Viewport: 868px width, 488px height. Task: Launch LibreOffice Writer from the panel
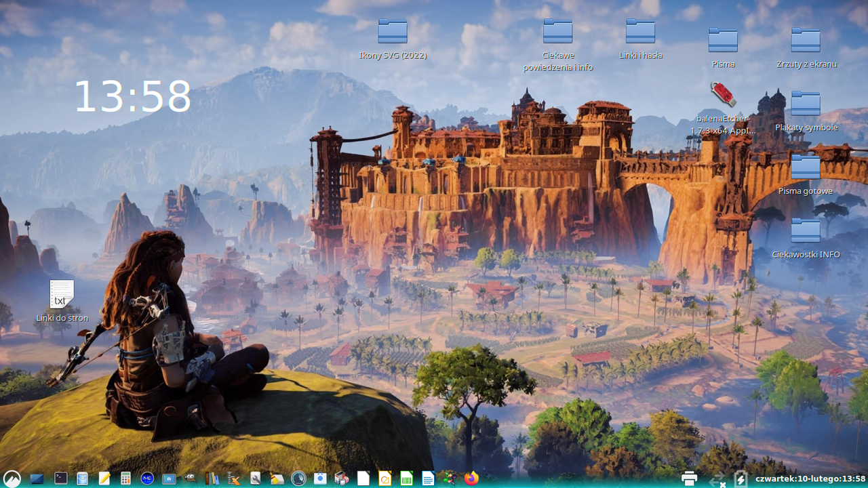click(428, 479)
